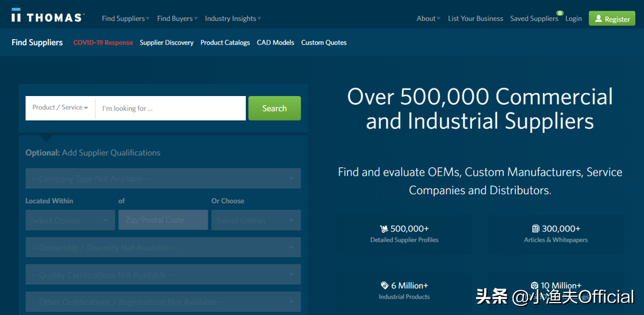644x315 pixels.
Task: Click the Zip/Postal Code input field
Action: tap(163, 220)
